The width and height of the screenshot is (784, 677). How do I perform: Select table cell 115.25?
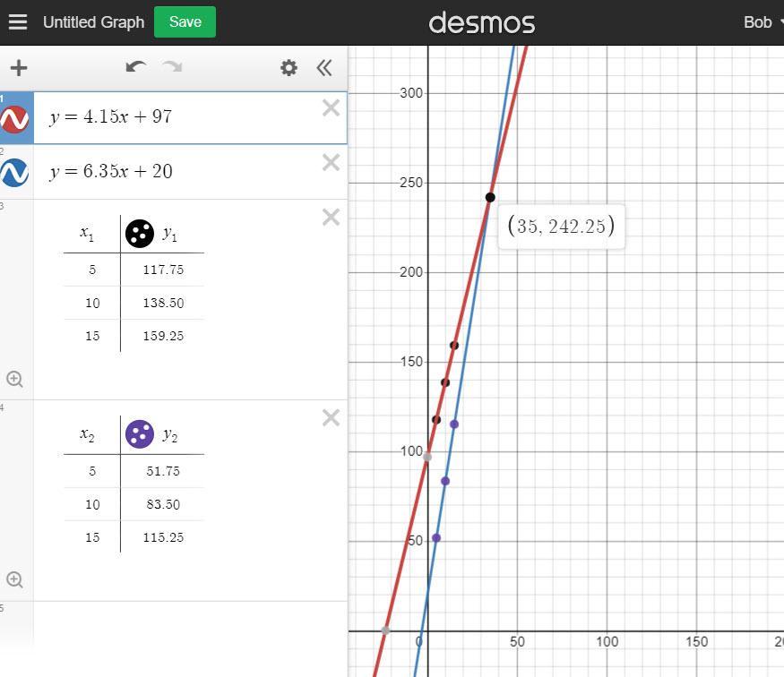[163, 537]
